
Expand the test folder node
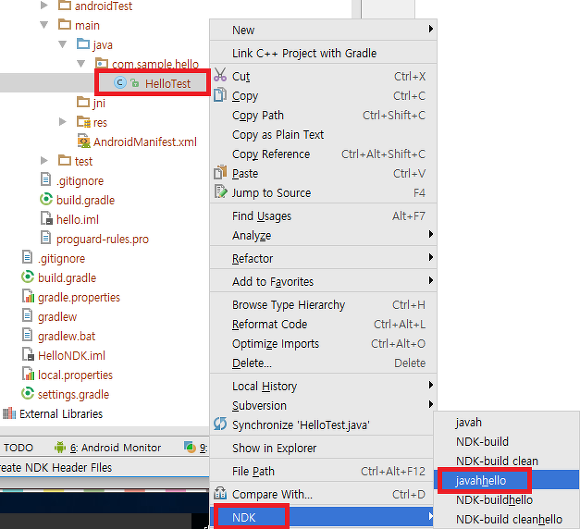click(44, 160)
